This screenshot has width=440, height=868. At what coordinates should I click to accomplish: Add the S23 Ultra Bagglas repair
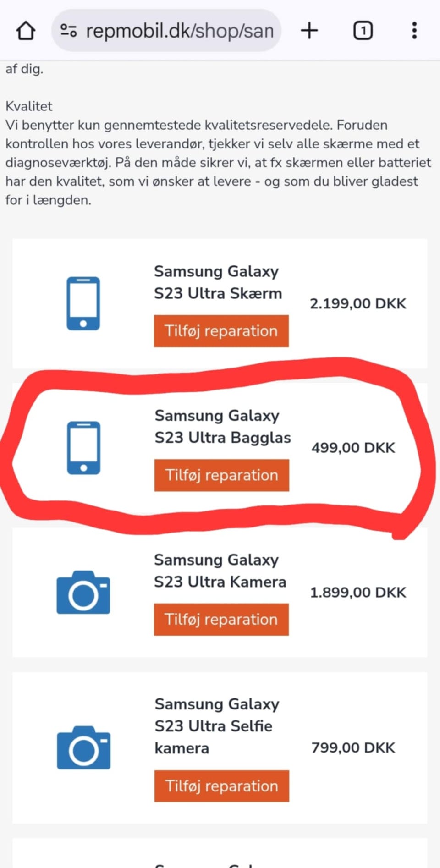coord(221,475)
